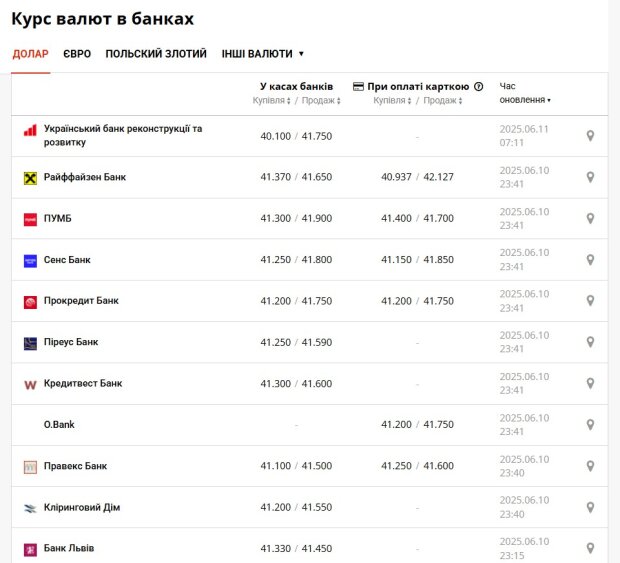Expand ІНШІ ВАЛЮТИ dropdown
The height and width of the screenshot is (563, 620).
[263, 54]
